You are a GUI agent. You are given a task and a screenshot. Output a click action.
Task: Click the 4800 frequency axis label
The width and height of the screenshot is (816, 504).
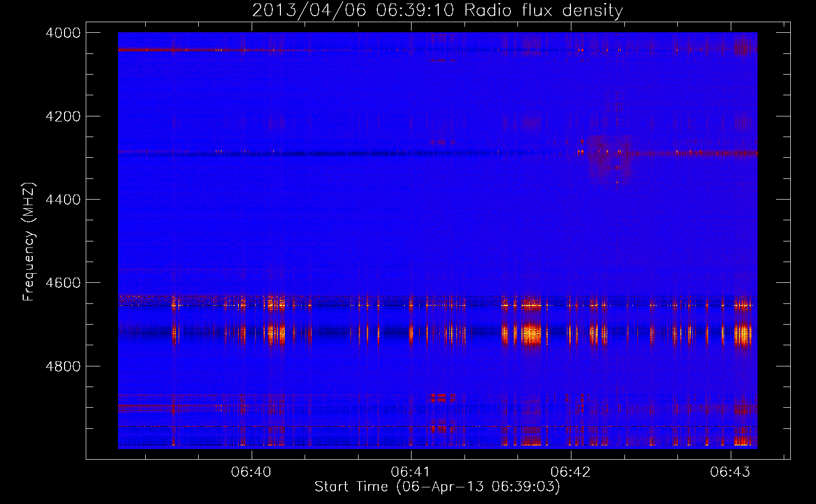[63, 366]
